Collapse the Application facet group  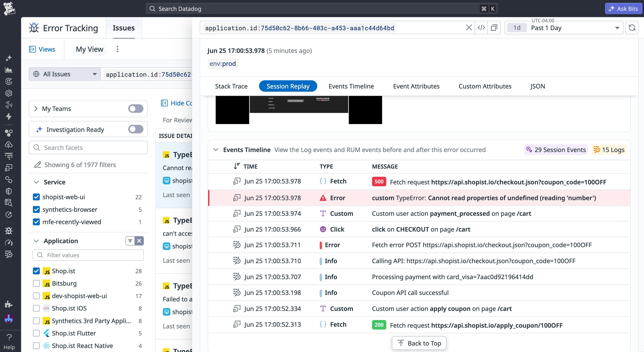(36, 241)
